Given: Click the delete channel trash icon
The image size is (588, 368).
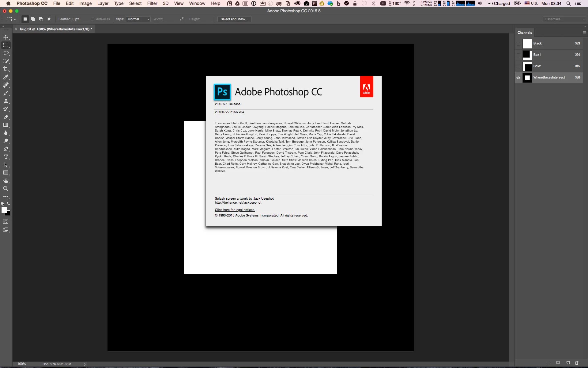Looking at the screenshot, I should click(x=577, y=363).
